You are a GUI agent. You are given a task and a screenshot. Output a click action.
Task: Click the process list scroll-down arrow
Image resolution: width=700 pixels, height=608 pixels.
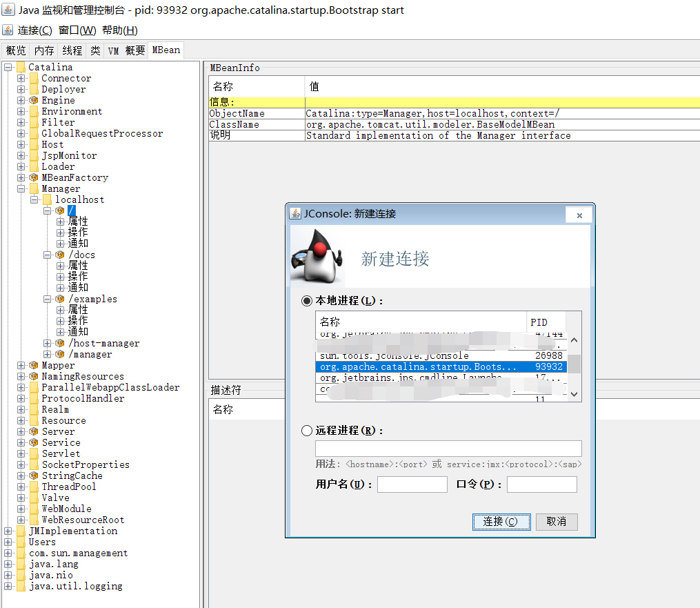pos(574,395)
